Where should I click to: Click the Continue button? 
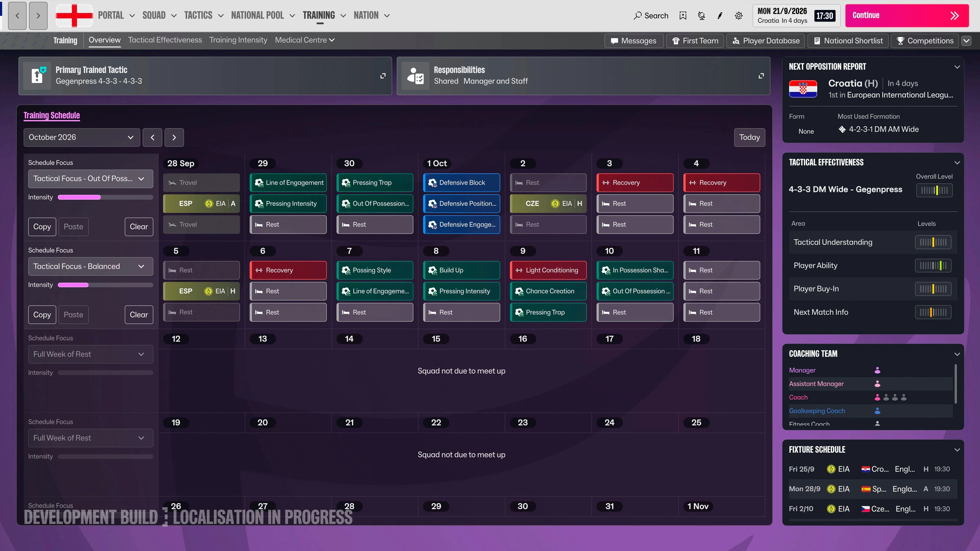(907, 16)
